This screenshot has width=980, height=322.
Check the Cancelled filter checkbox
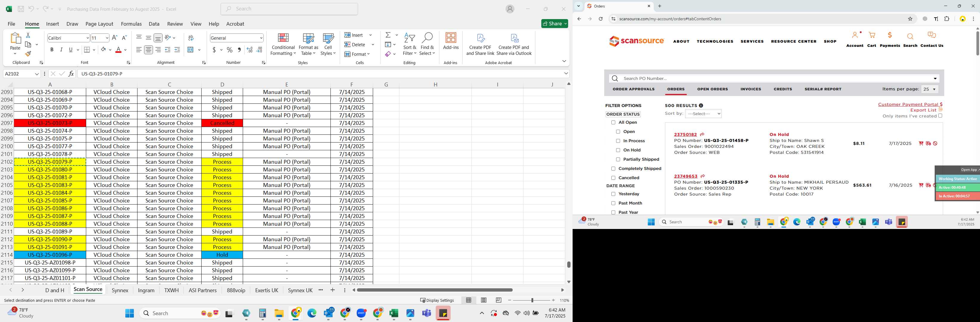pyautogui.click(x=613, y=178)
